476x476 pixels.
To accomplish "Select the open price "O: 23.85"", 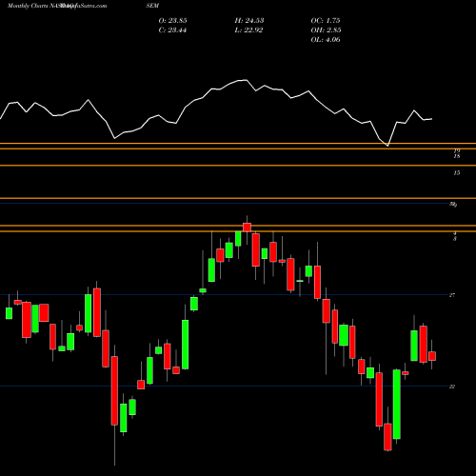I will click(172, 21).
